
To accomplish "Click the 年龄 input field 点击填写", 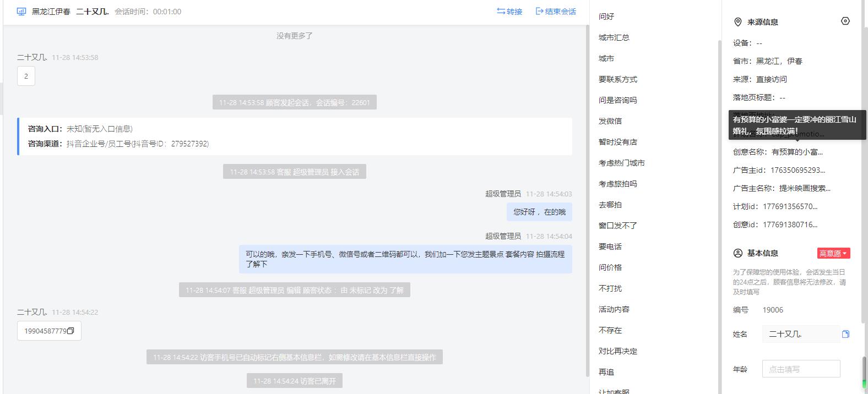I will (x=801, y=369).
